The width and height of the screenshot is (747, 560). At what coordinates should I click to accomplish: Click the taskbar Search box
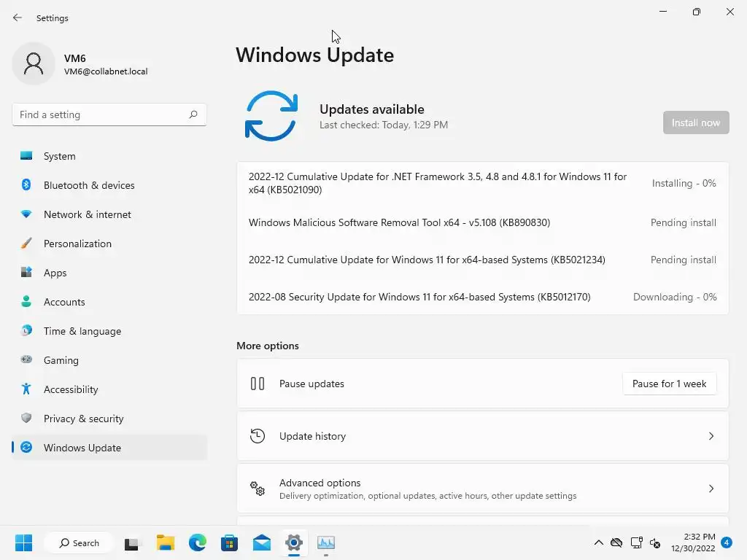pos(79,542)
